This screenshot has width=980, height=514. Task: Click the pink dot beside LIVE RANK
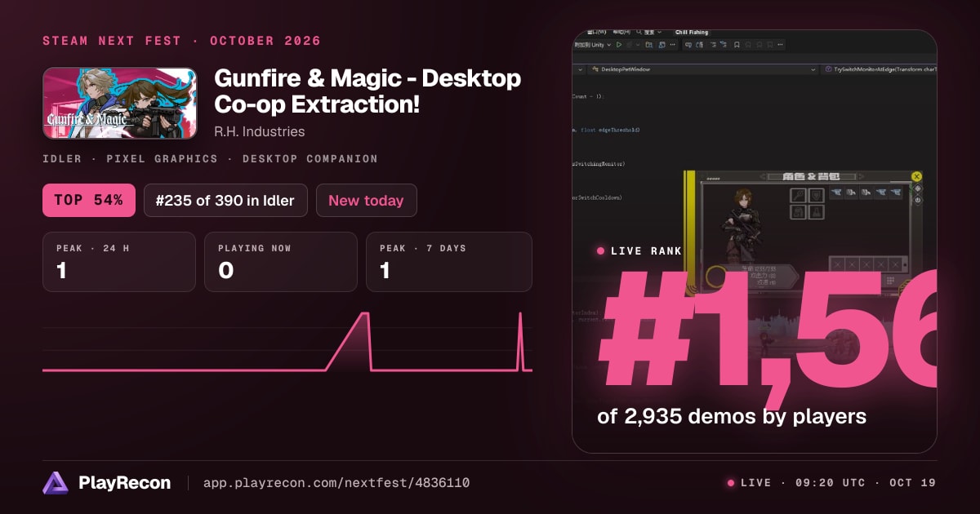(601, 251)
